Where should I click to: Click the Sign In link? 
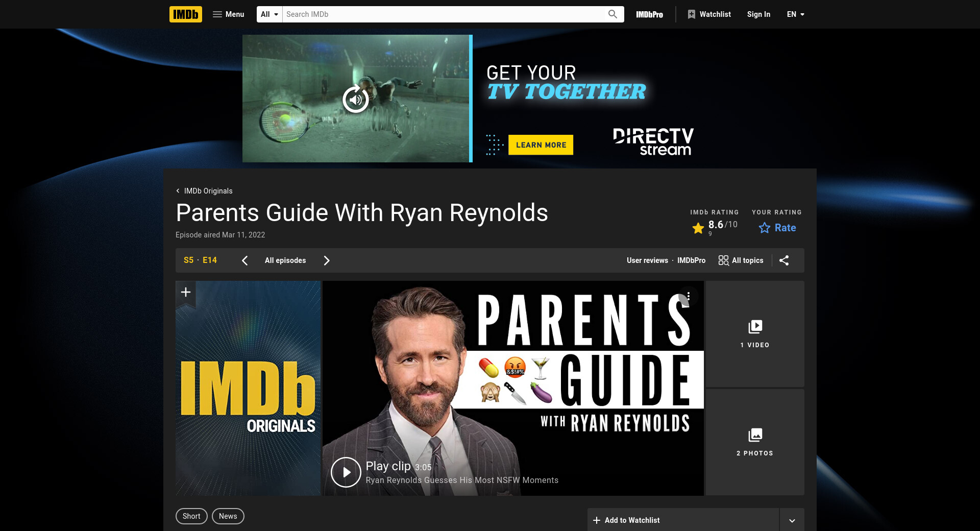[x=758, y=14]
